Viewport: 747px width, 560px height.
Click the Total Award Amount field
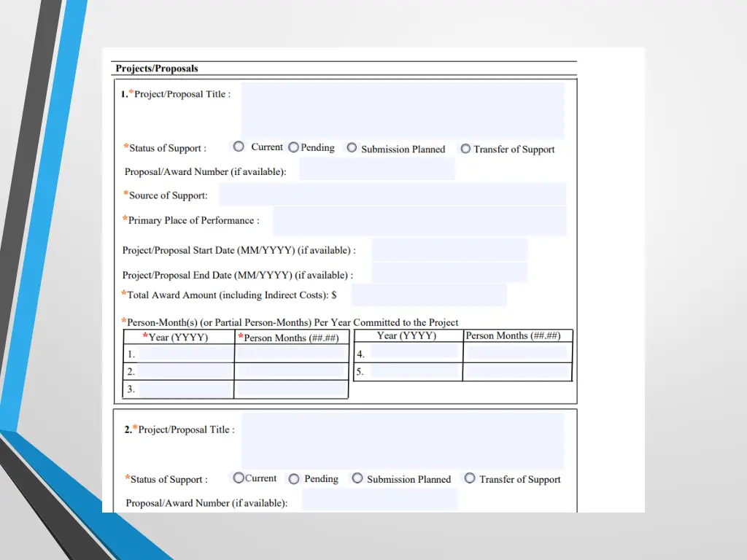click(429, 295)
